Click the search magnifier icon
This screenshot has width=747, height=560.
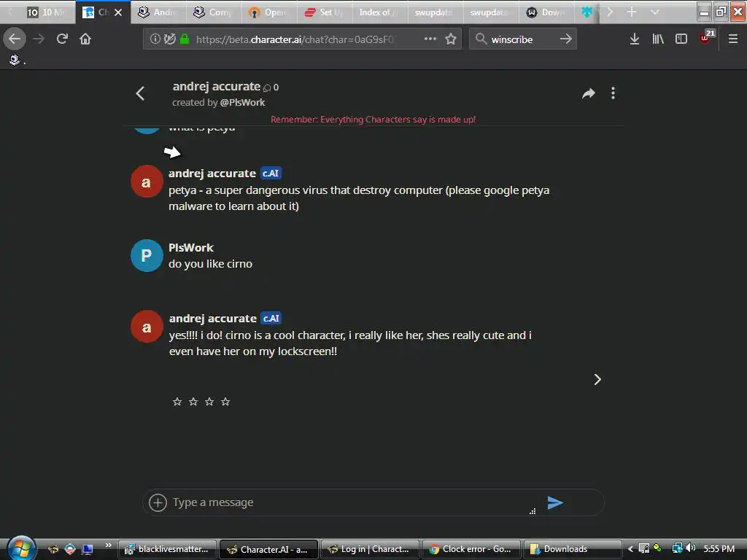[x=481, y=39]
